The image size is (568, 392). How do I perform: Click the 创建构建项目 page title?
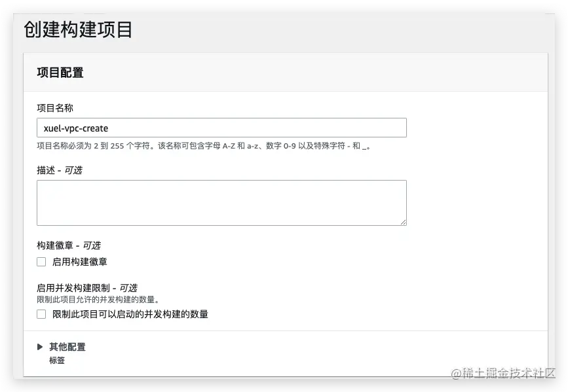(x=78, y=29)
